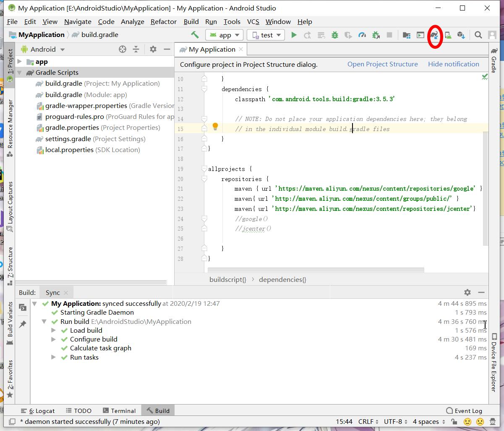Send feedback with the happy face icon
504x431 pixels.
tap(467, 421)
